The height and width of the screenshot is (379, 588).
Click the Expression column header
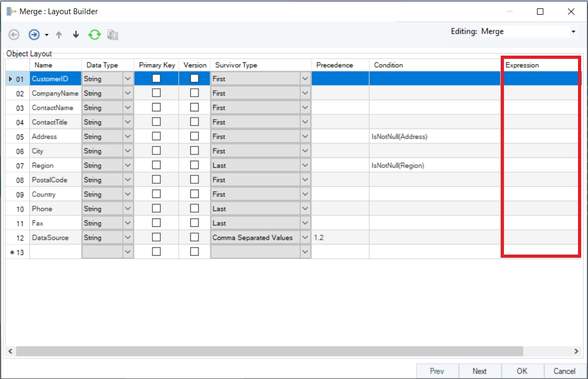(x=522, y=65)
